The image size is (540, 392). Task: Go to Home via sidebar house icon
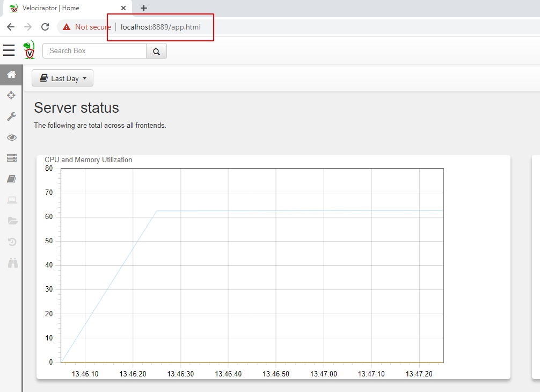click(11, 75)
